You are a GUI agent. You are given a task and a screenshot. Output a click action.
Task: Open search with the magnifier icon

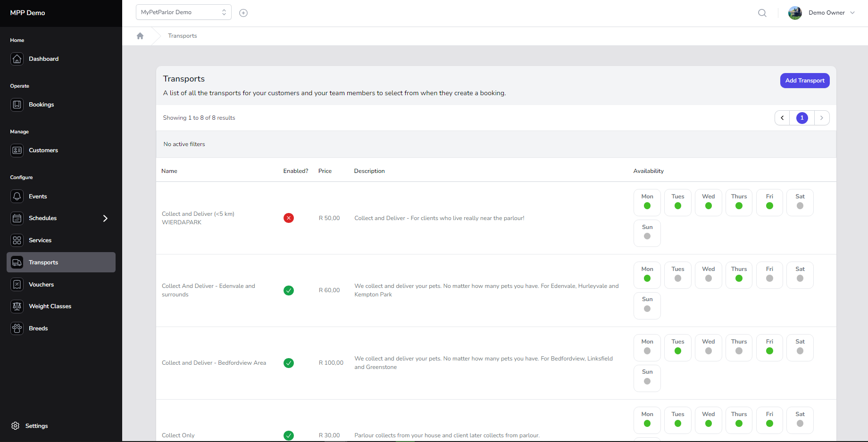pos(762,13)
